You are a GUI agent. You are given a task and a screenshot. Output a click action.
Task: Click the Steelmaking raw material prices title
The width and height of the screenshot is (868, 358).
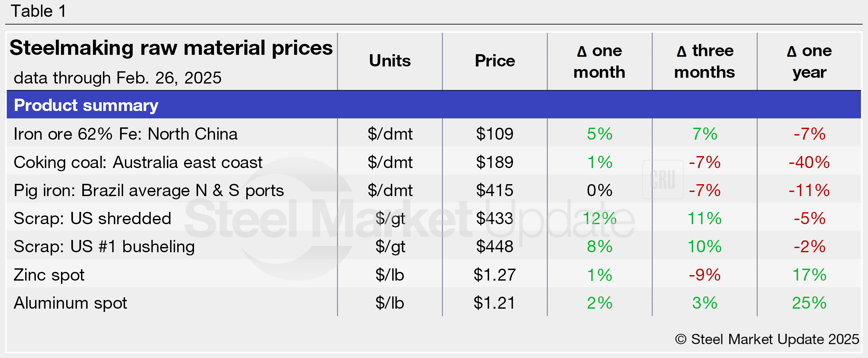click(171, 48)
